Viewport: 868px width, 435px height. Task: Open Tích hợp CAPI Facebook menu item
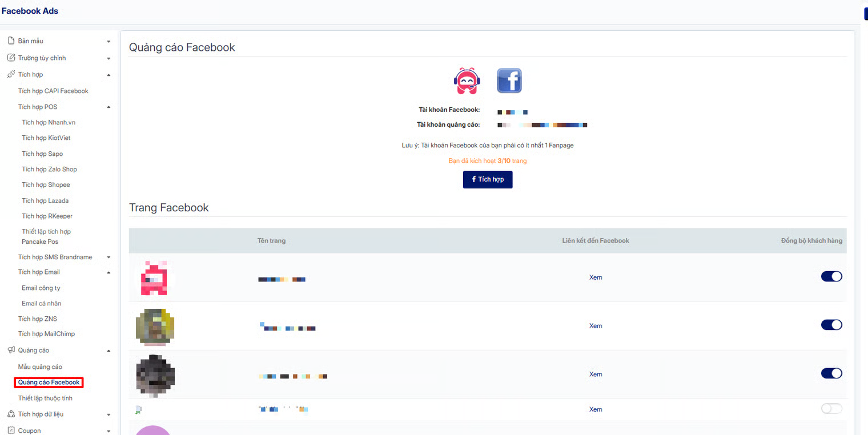(x=53, y=91)
